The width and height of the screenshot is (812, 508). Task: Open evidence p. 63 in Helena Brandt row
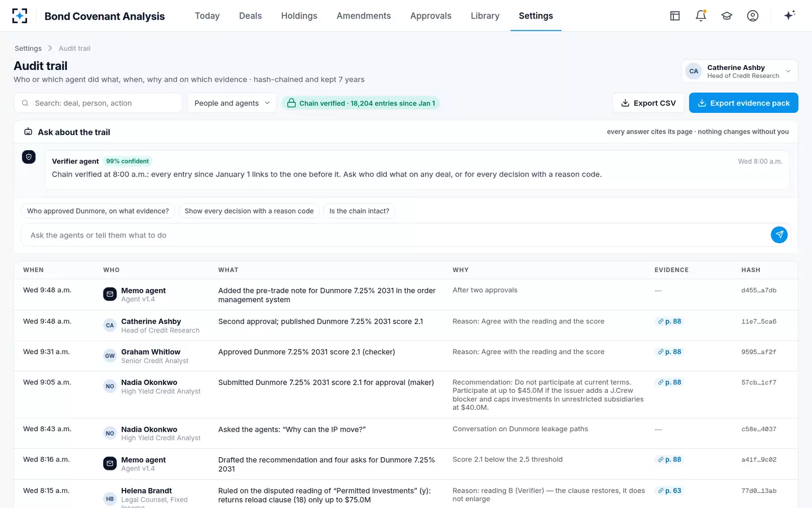(x=669, y=491)
